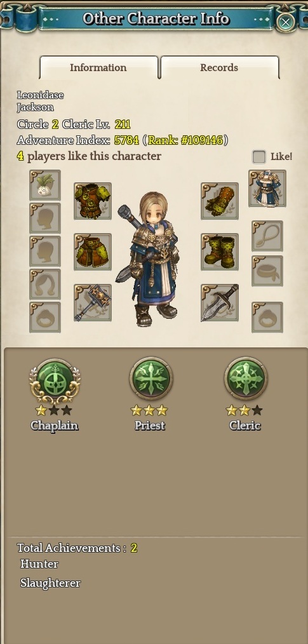Open the Records tab

click(x=220, y=67)
